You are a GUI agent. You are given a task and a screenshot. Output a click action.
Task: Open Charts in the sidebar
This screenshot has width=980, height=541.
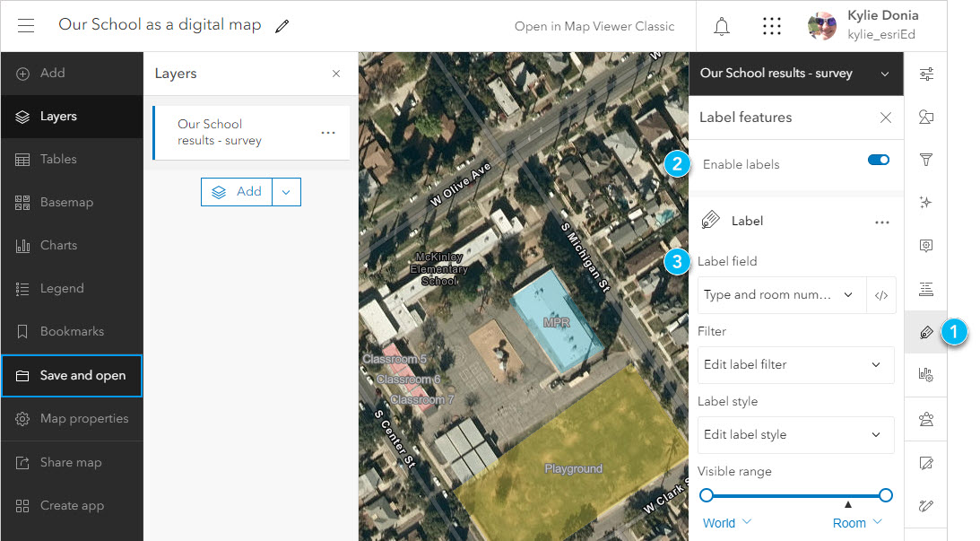click(x=72, y=246)
